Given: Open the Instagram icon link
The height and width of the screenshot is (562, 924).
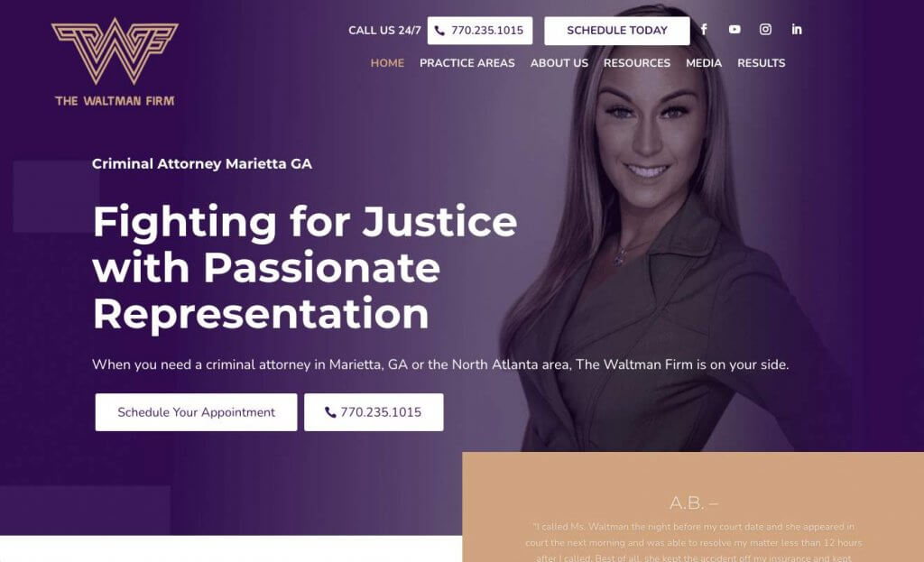Looking at the screenshot, I should (x=765, y=30).
